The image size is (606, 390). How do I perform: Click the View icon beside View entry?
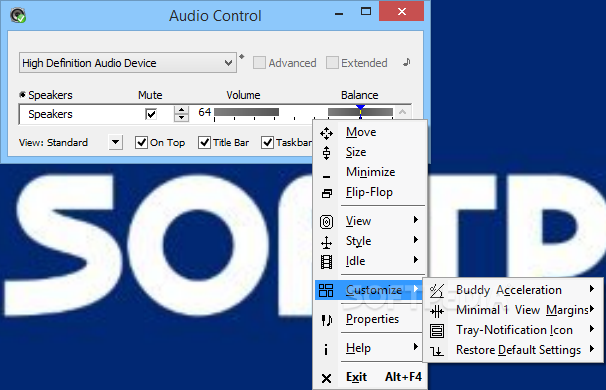(327, 222)
